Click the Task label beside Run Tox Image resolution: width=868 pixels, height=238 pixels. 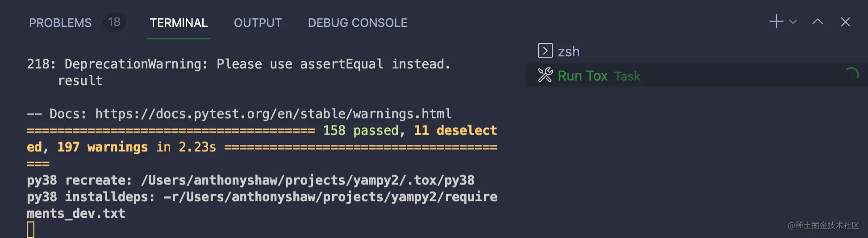(627, 76)
